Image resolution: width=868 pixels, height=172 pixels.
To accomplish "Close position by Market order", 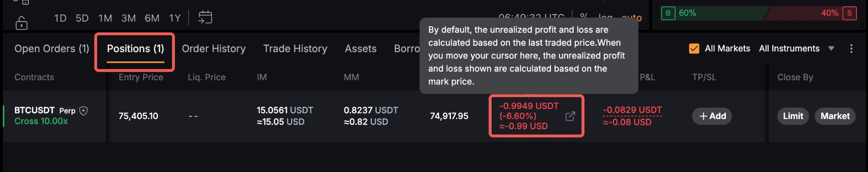I will [835, 116].
